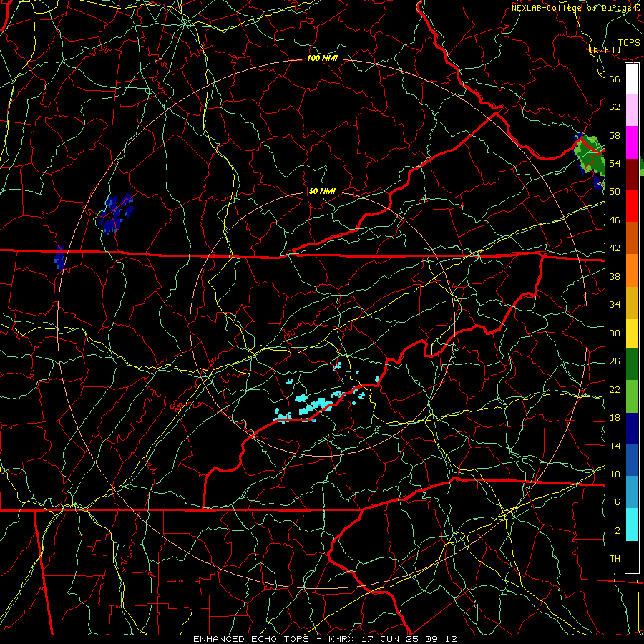Click the small blue echo on west ring
Viewport: 644px width, 644px height.
(60, 258)
